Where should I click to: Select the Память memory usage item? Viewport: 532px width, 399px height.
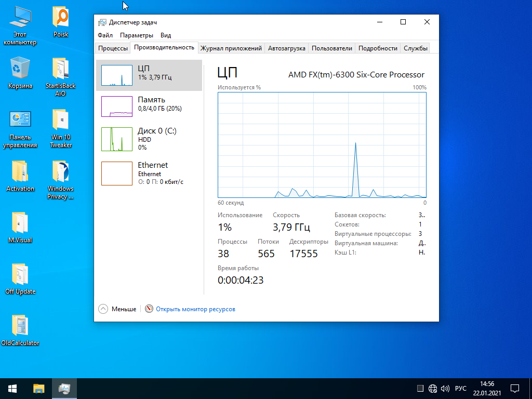point(149,104)
